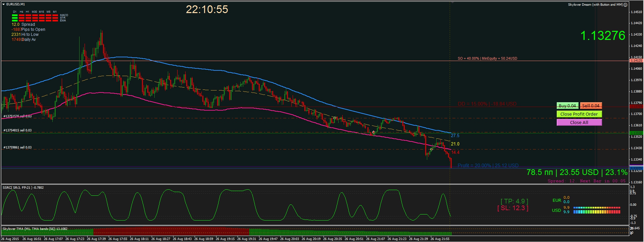Screen dimensions: 644x242
Task: Click the 2331 Hi to Low readout
Action: coord(25,35)
